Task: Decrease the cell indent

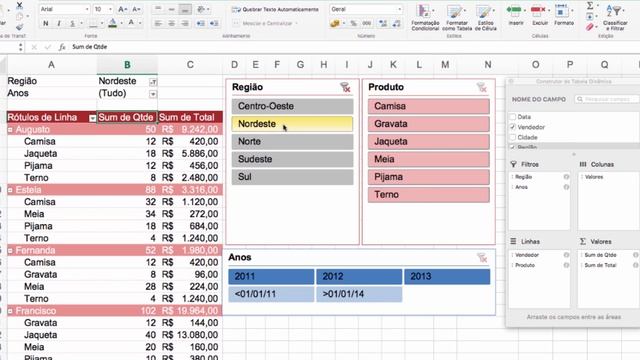Action: [x=200, y=24]
